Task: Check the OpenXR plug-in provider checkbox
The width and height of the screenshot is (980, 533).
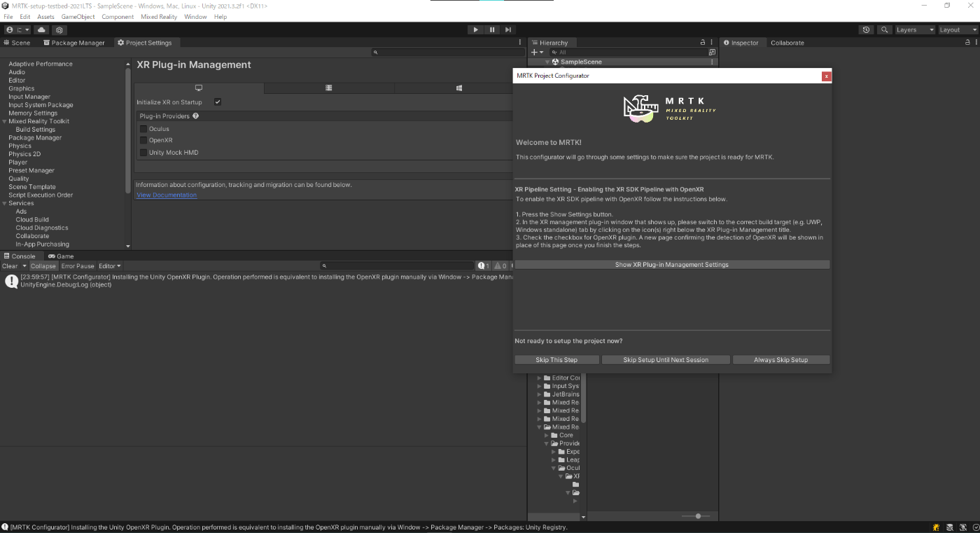Action: coord(143,140)
